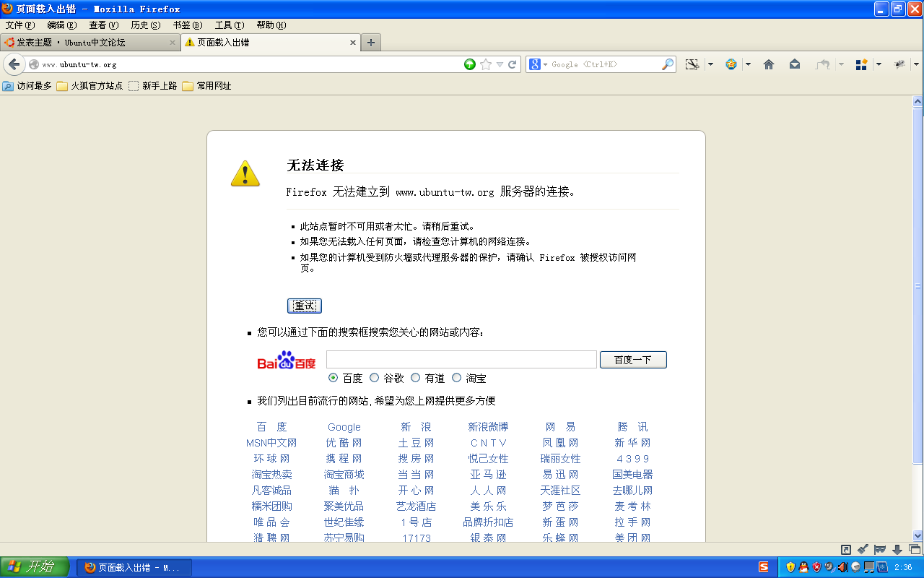Click the popup-window arrow icon in the add-on bar
The width and height of the screenshot is (924, 578).
pyautogui.click(x=846, y=550)
